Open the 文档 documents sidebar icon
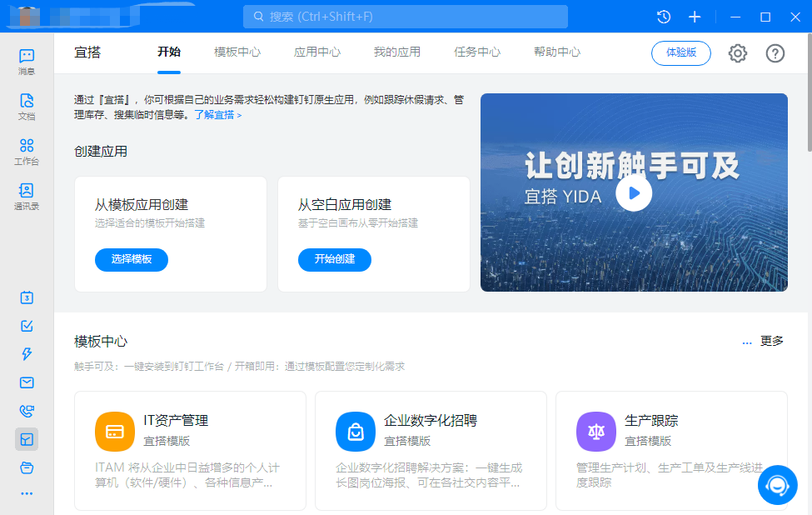 point(27,107)
